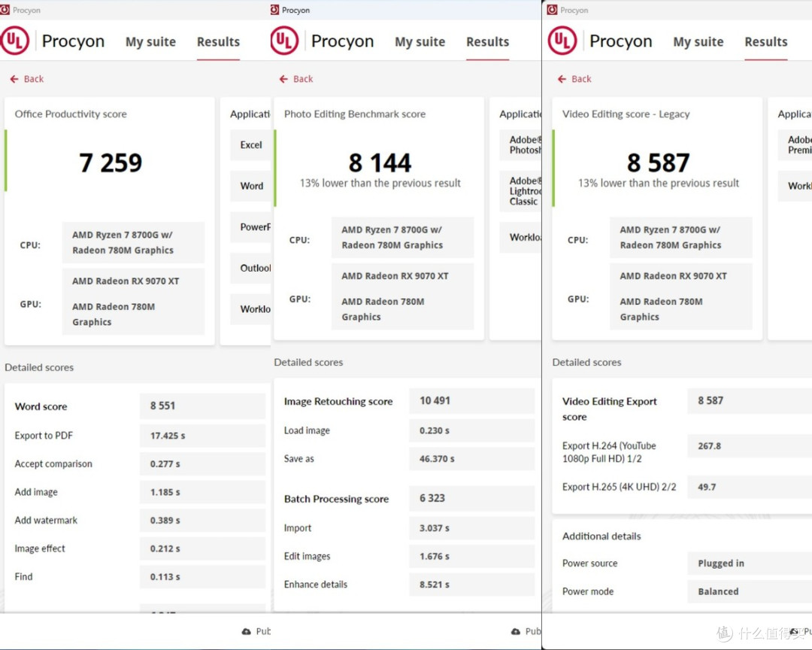Click Export H.264 value 267.8
The image size is (812, 650).
coord(750,446)
